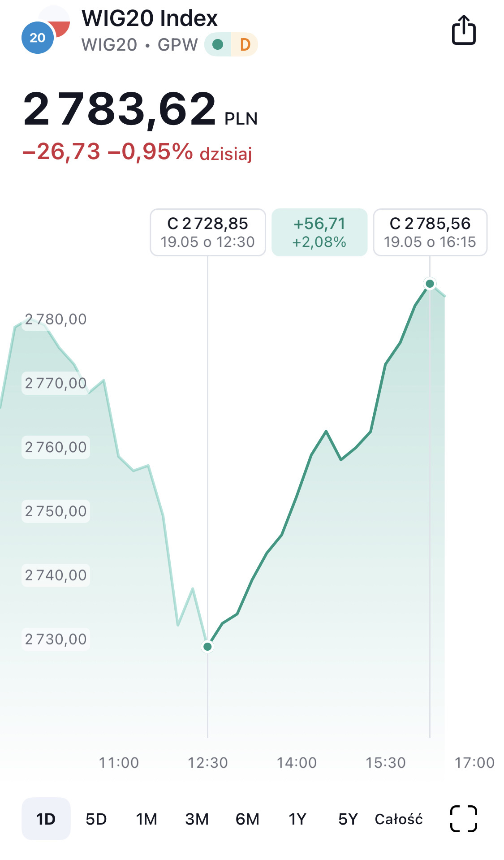Tap the C 2 728,85 tooltip box
This screenshot has width=504, height=860.
208,232
